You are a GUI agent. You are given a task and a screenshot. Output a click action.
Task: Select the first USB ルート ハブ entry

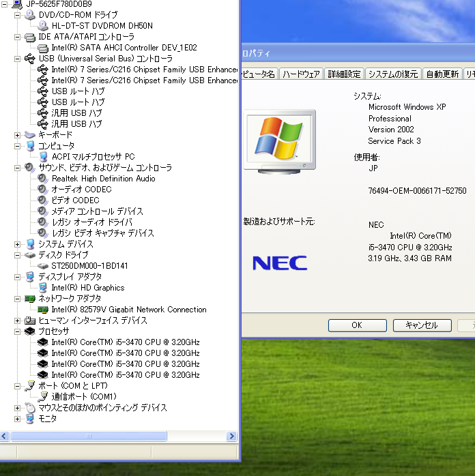(78, 91)
